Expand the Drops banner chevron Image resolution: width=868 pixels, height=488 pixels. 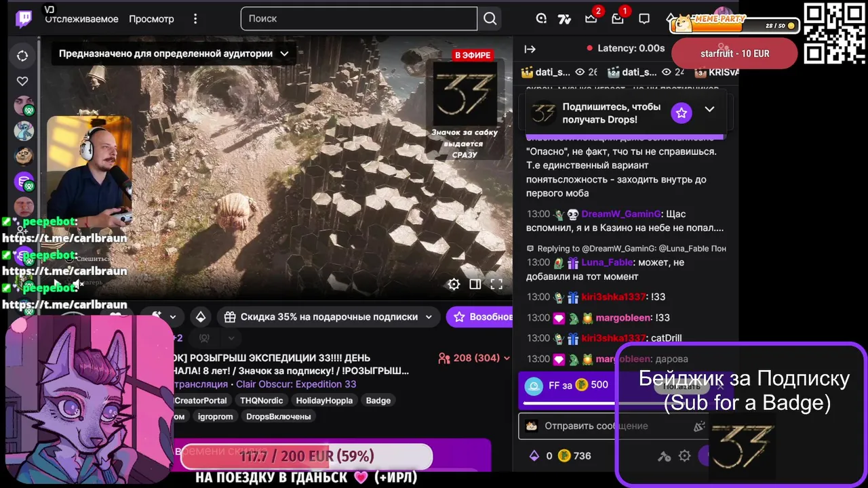pyautogui.click(x=709, y=109)
